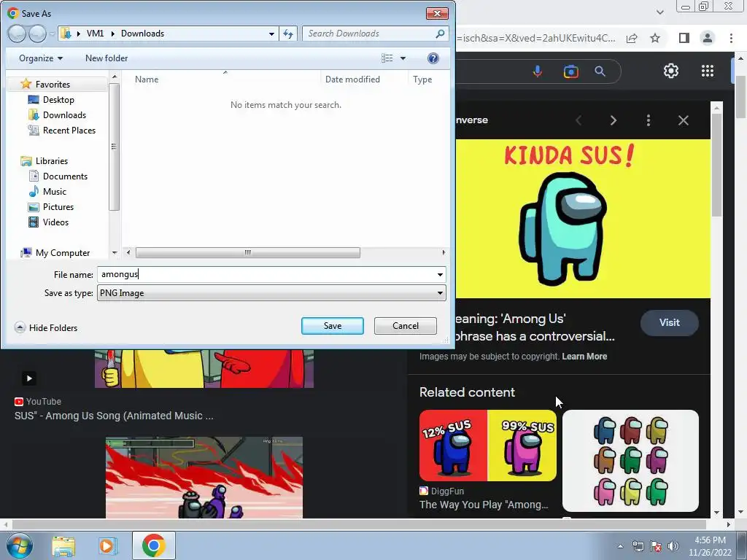Close the image preview panel
Image resolution: width=747 pixels, height=560 pixels.
(683, 120)
